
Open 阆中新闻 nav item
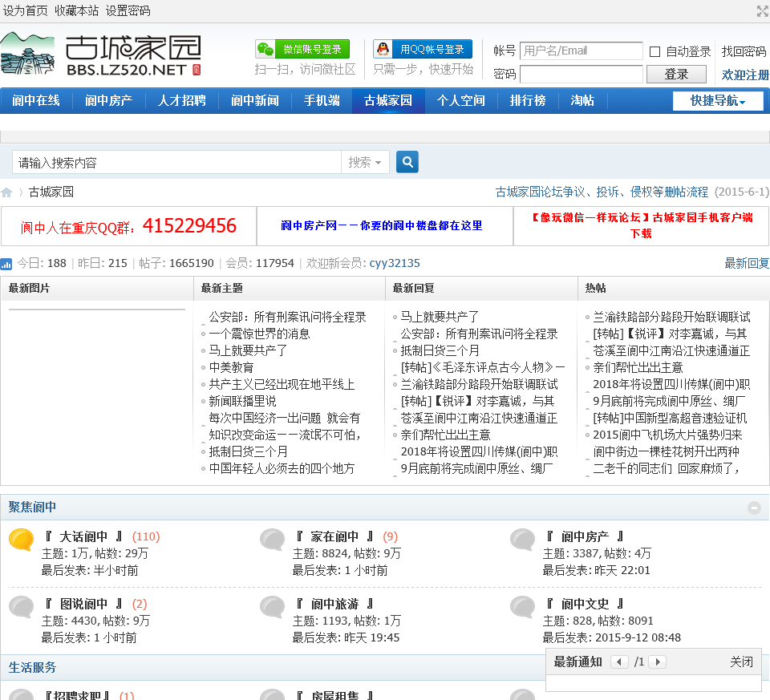click(x=255, y=101)
